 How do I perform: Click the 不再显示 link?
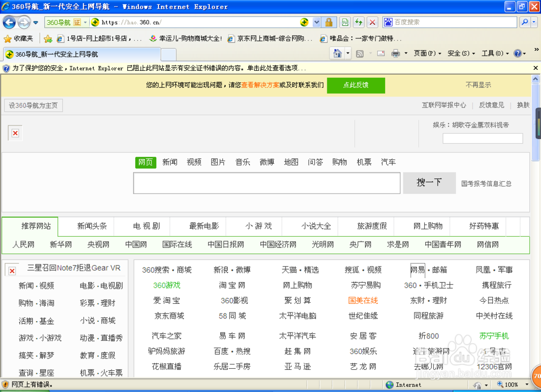(x=478, y=85)
